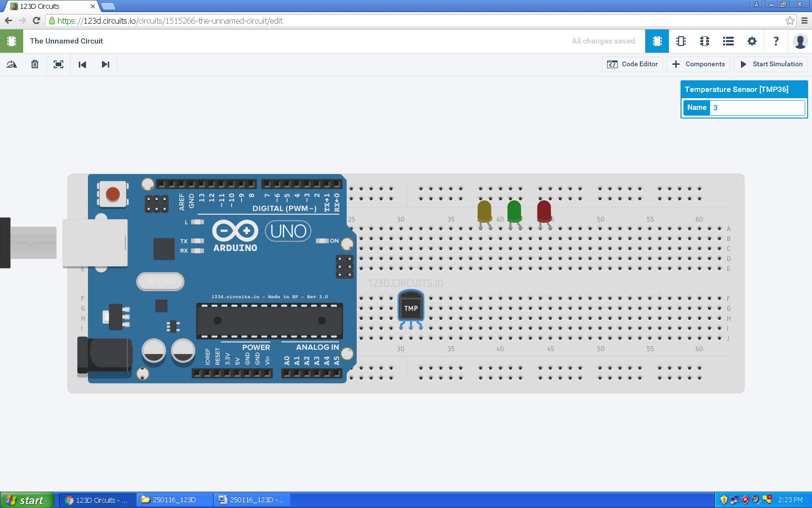Click the Arduino USB connector
This screenshot has height=508, width=812.
(x=95, y=243)
